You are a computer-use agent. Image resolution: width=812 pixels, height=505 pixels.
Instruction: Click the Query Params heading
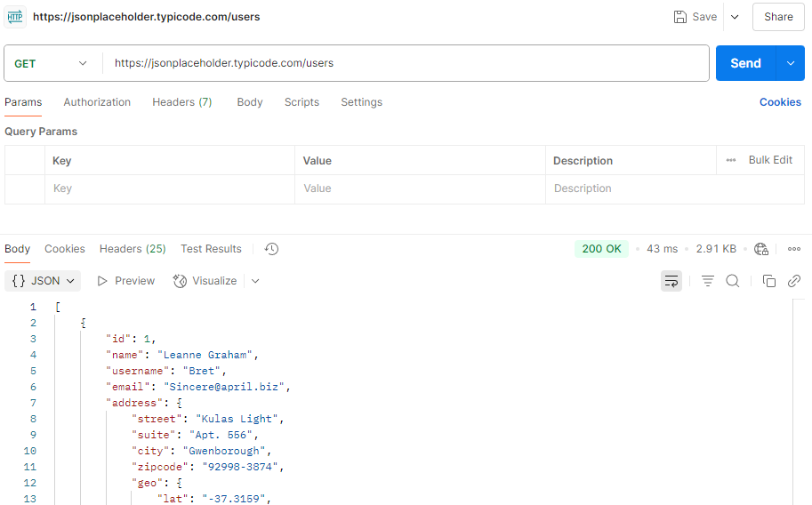41,132
